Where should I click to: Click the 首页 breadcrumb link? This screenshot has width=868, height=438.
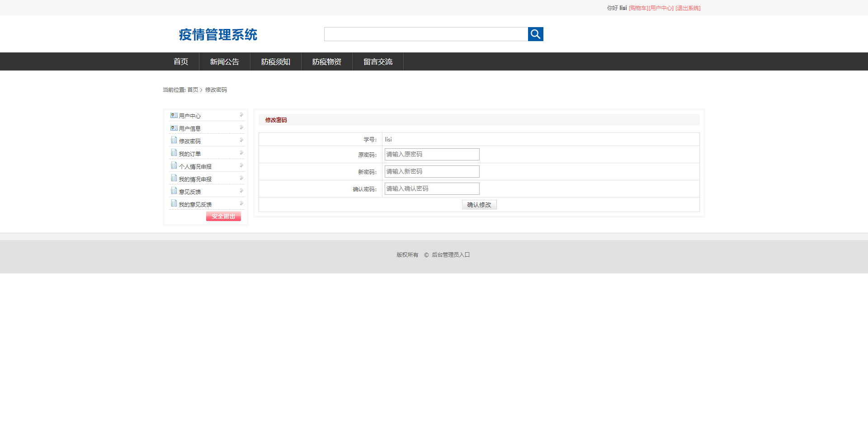[x=193, y=90]
